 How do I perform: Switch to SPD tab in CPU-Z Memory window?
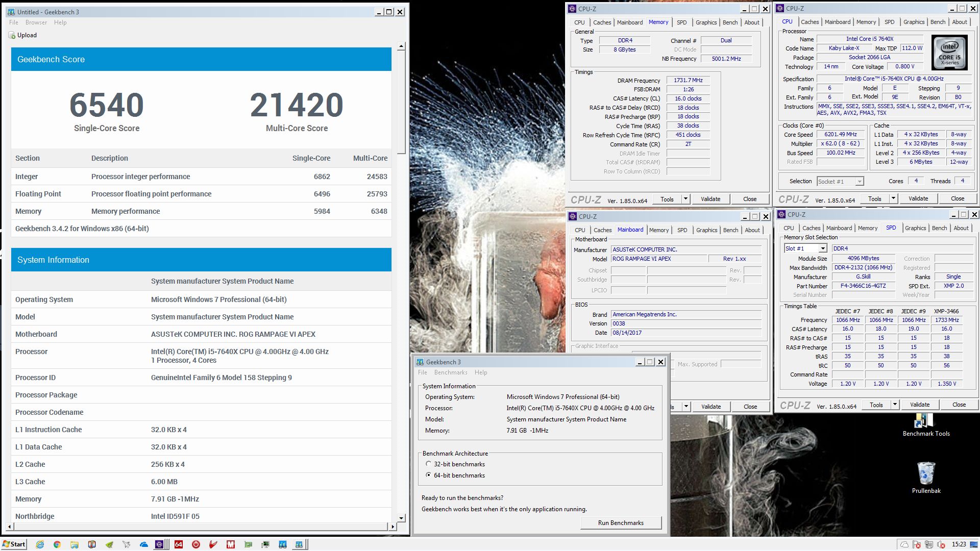(x=681, y=22)
